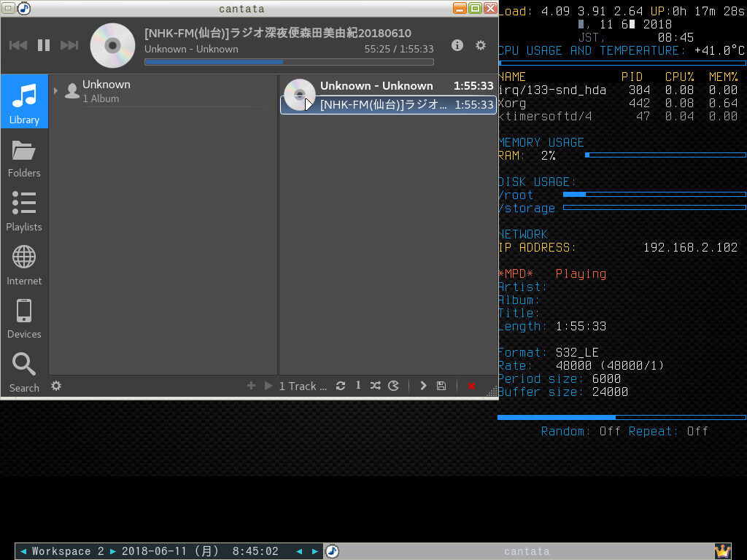This screenshot has height=560, width=747.
Task: Open the song information icon
Action: [x=457, y=45]
